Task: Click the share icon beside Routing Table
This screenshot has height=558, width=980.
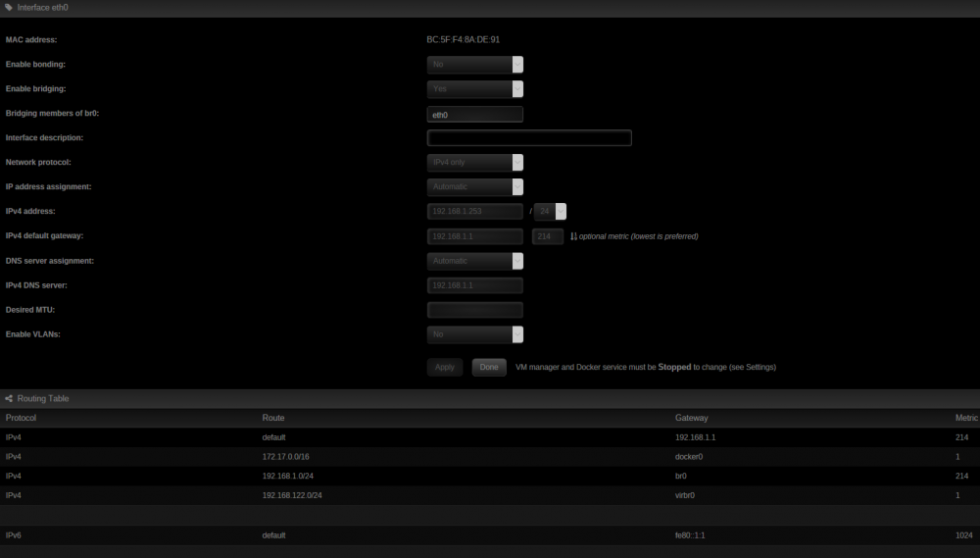Action: 9,398
